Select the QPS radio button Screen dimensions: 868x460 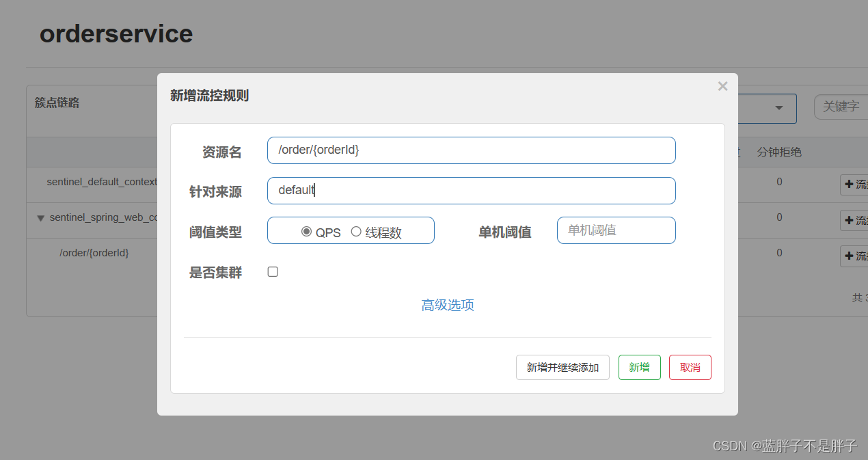[x=306, y=232]
